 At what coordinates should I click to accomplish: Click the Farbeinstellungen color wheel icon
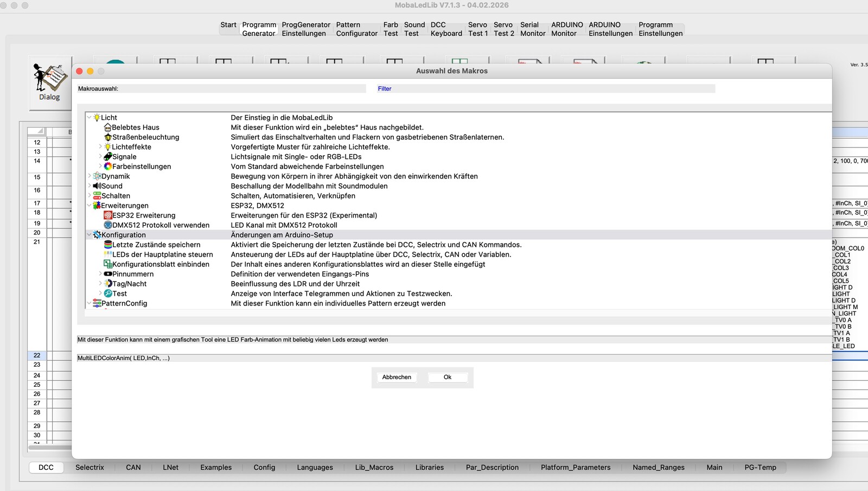(108, 167)
